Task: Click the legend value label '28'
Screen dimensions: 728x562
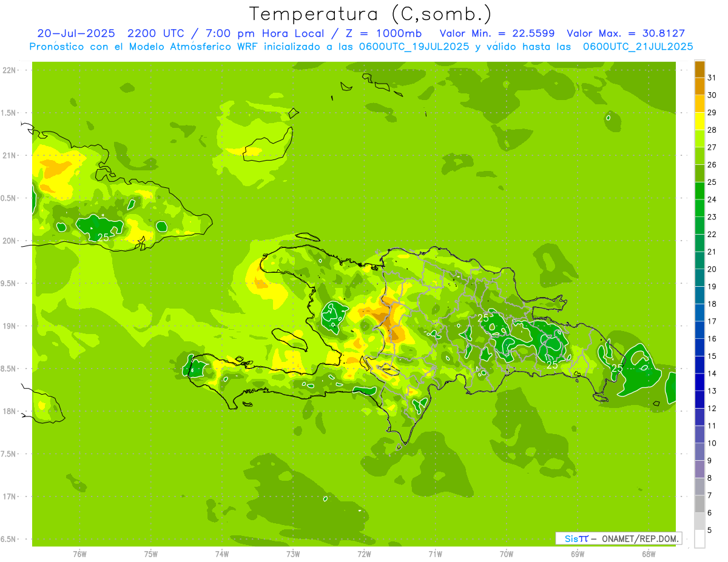Action: [712, 130]
